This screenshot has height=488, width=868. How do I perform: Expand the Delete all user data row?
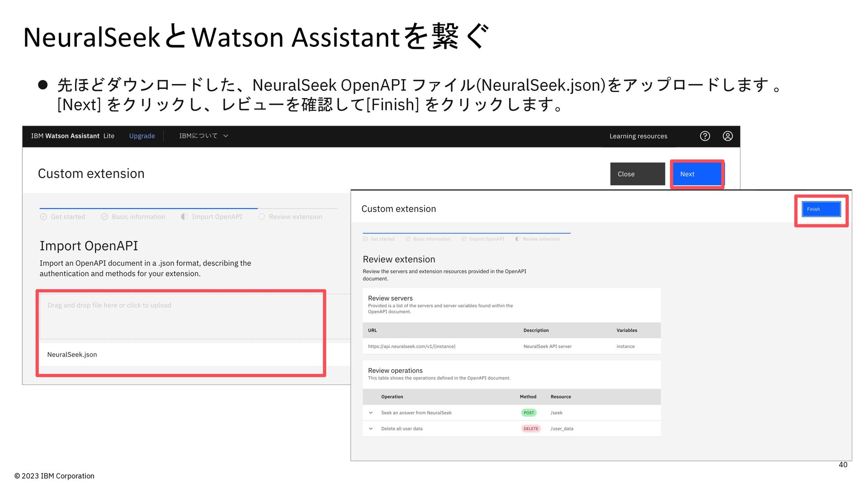tap(371, 429)
